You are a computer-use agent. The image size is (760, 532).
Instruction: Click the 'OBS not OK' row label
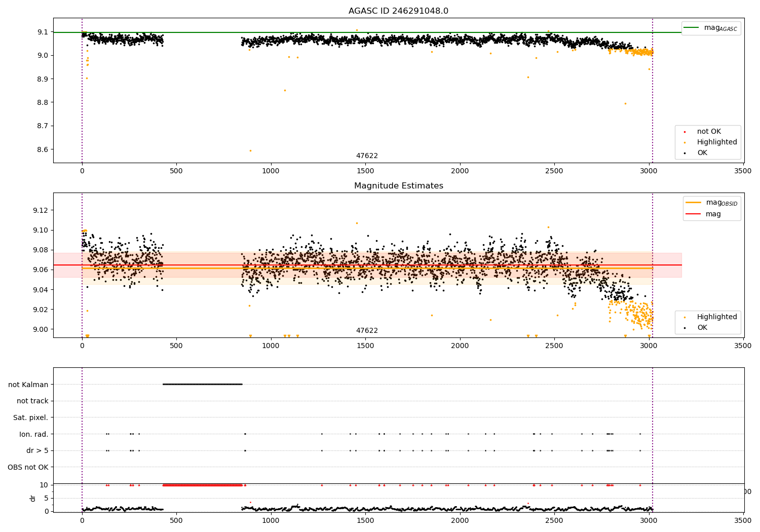[28, 467]
